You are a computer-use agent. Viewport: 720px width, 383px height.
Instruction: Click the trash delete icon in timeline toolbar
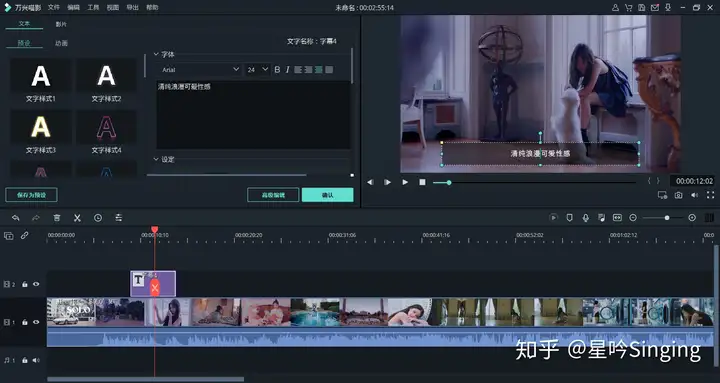pos(56,218)
